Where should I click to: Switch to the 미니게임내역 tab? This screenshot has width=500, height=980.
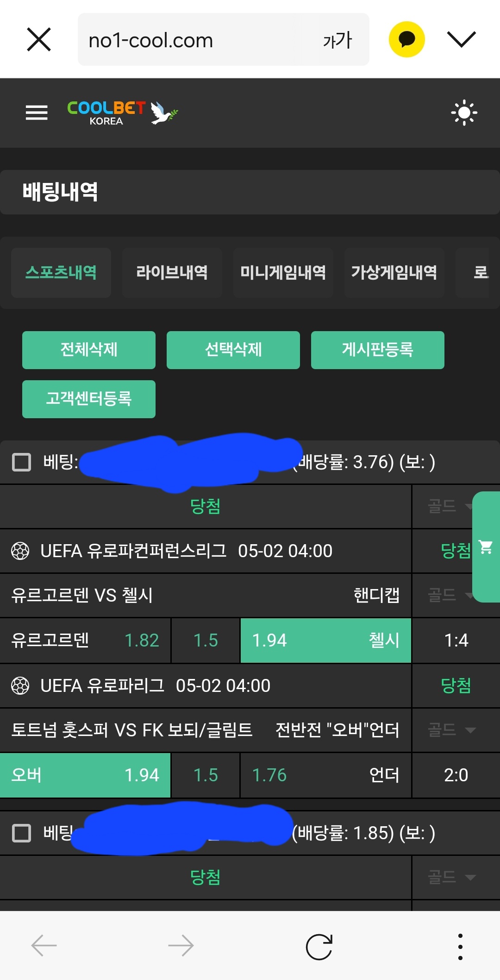pyautogui.click(x=283, y=272)
